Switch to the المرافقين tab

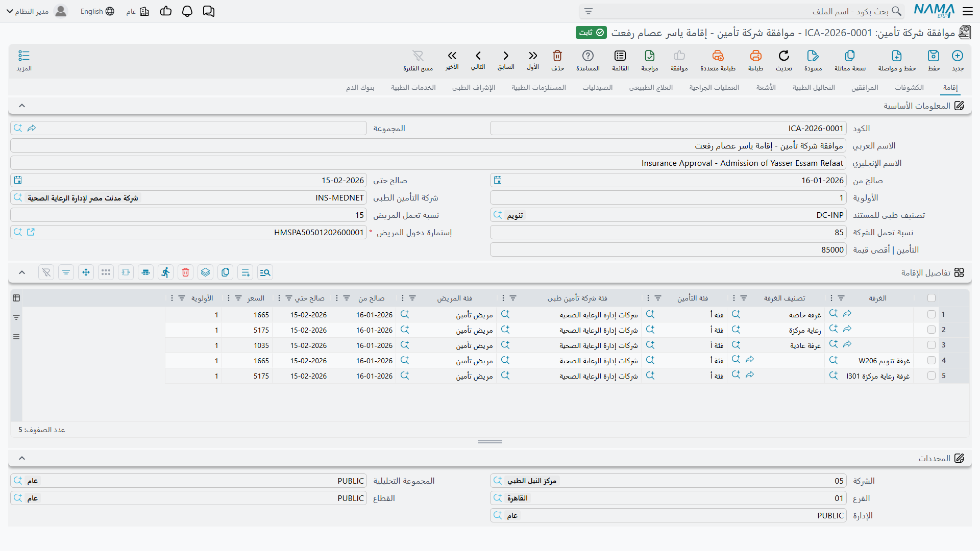click(865, 88)
